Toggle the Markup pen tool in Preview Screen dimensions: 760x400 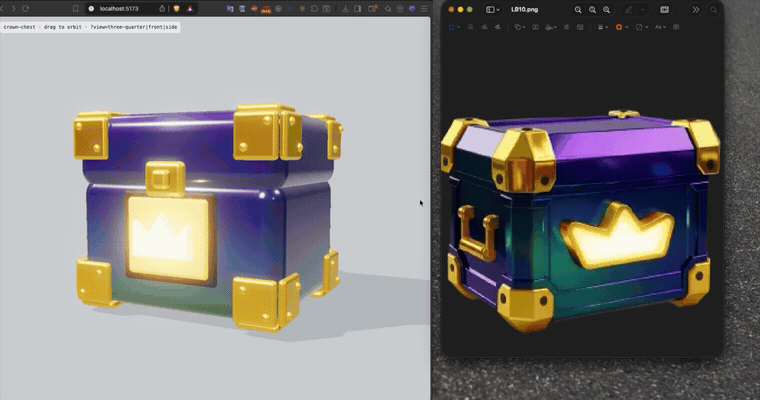(629, 9)
